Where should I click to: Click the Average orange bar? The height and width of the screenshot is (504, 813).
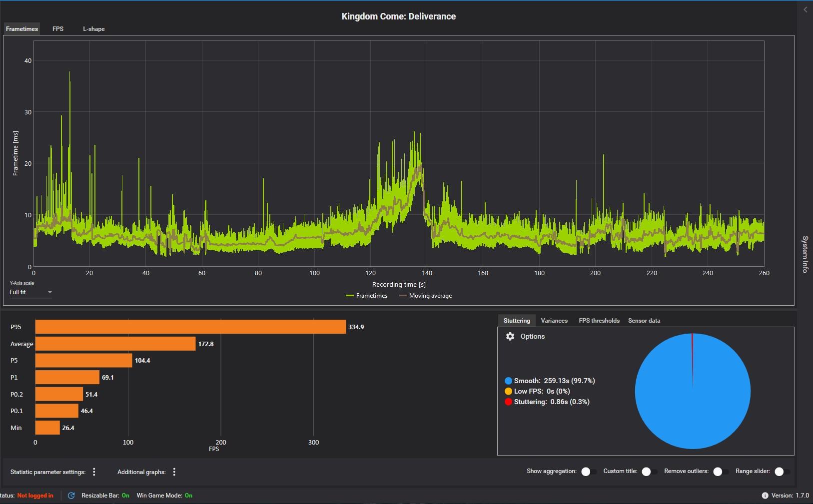point(115,344)
